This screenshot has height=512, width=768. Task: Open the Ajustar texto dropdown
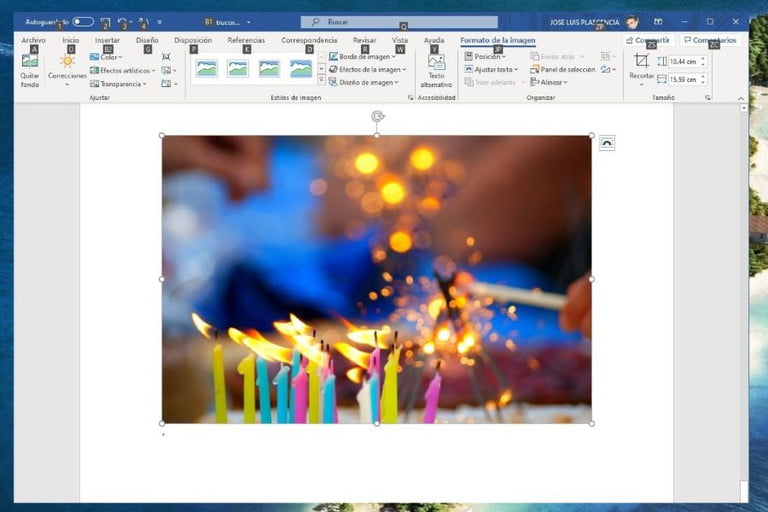[x=493, y=70]
